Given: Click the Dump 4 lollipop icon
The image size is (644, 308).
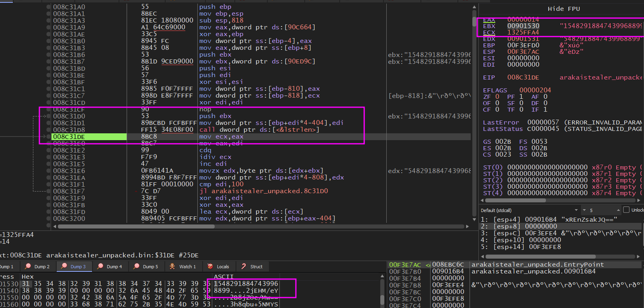Looking at the screenshot, I should 100,266.
